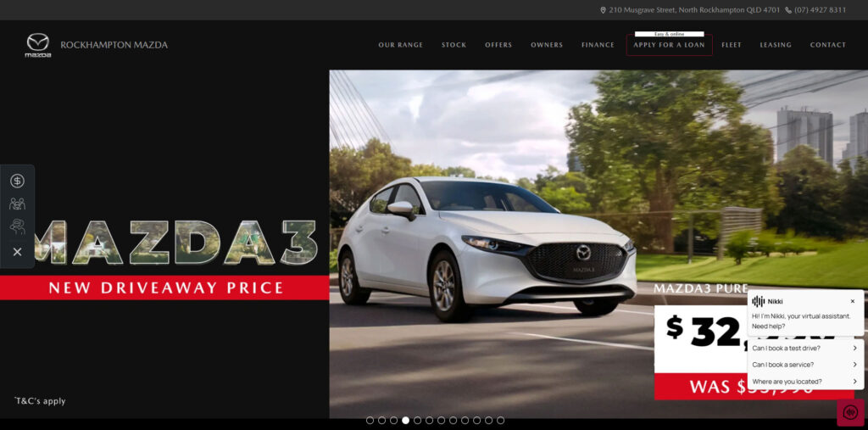Click the location pin icon beside the address
The height and width of the screenshot is (430, 868).
click(x=603, y=10)
